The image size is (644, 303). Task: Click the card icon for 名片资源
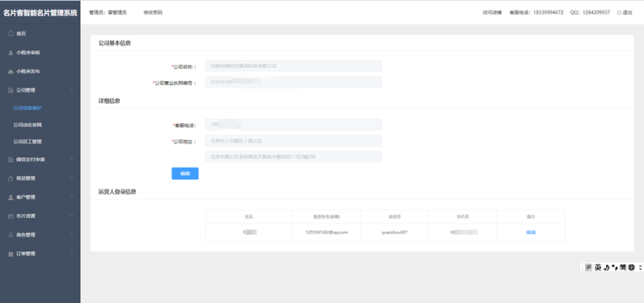(x=11, y=216)
